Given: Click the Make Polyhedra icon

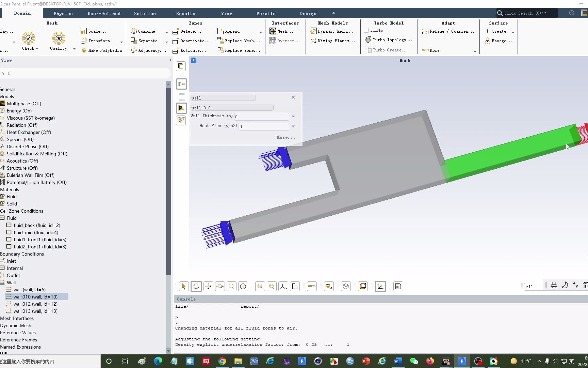Looking at the screenshot, I should coord(83,50).
